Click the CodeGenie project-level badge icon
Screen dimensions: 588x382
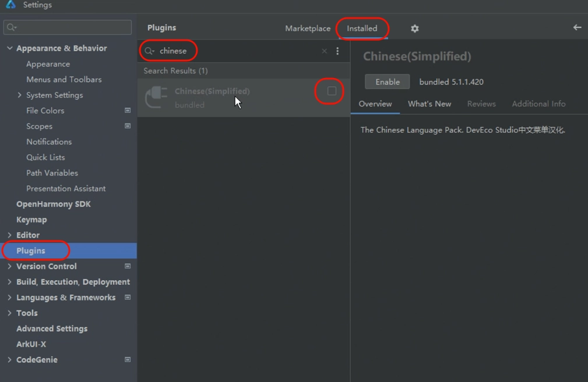pos(128,359)
